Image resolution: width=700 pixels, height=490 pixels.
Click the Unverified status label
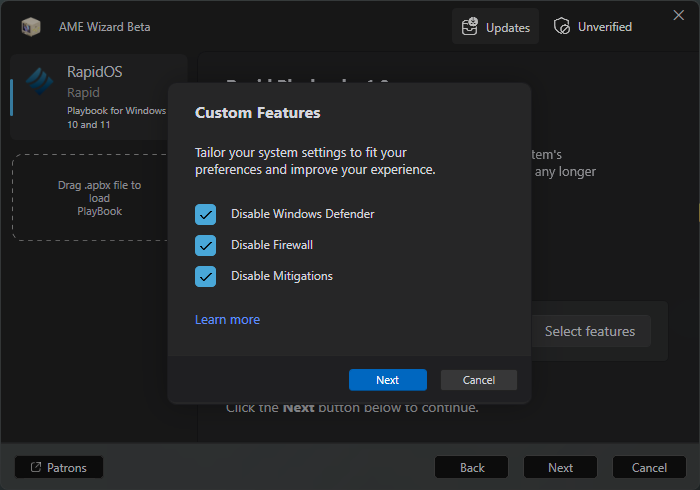point(604,27)
